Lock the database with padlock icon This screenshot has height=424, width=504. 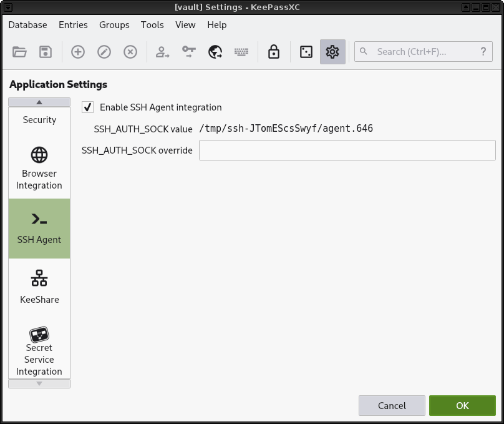pyautogui.click(x=274, y=52)
